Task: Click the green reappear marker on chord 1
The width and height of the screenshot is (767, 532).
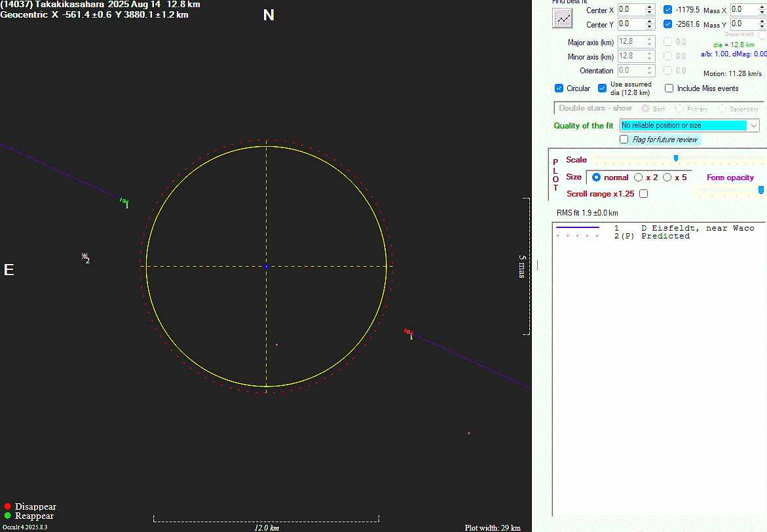Action: pyautogui.click(x=124, y=200)
